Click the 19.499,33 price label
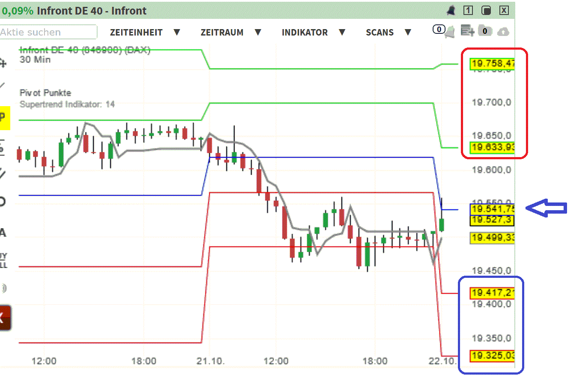 pos(492,238)
